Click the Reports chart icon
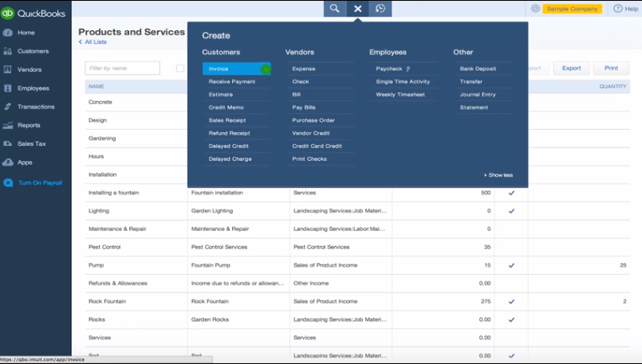The image size is (642, 364). 7,125
